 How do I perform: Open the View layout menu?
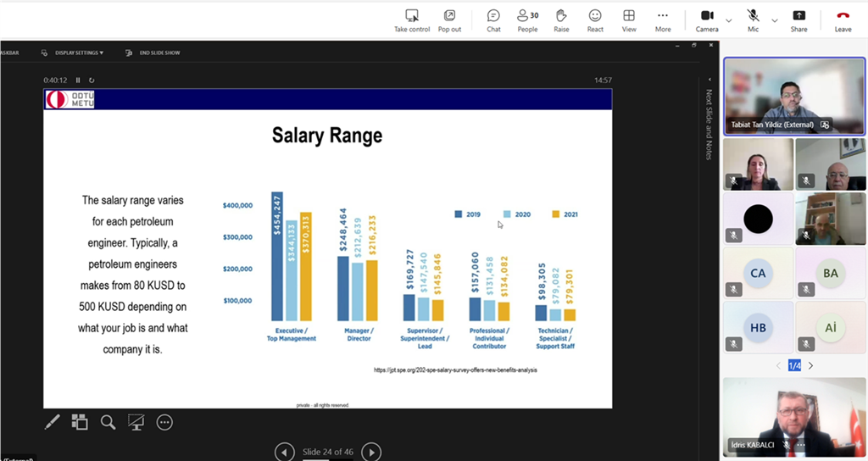click(629, 20)
